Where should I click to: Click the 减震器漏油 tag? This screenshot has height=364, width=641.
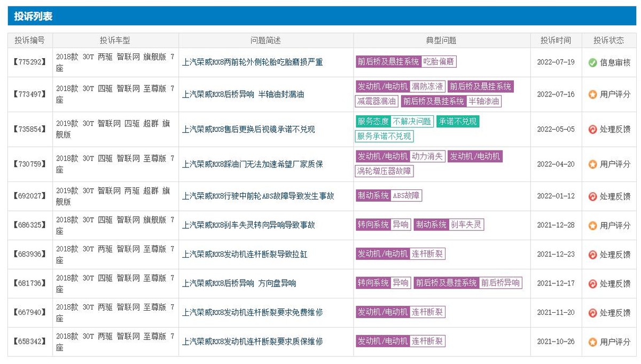click(377, 101)
